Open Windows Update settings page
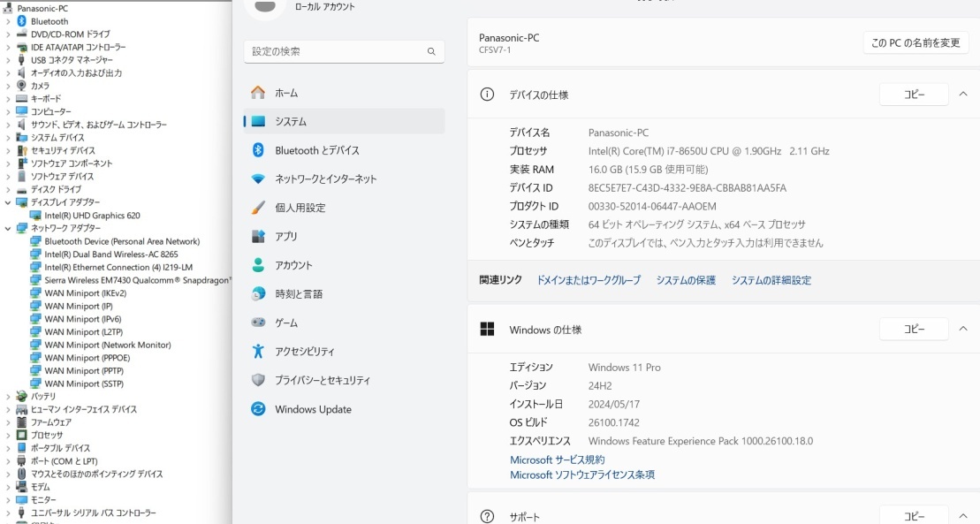Image resolution: width=980 pixels, height=524 pixels. [x=345, y=409]
